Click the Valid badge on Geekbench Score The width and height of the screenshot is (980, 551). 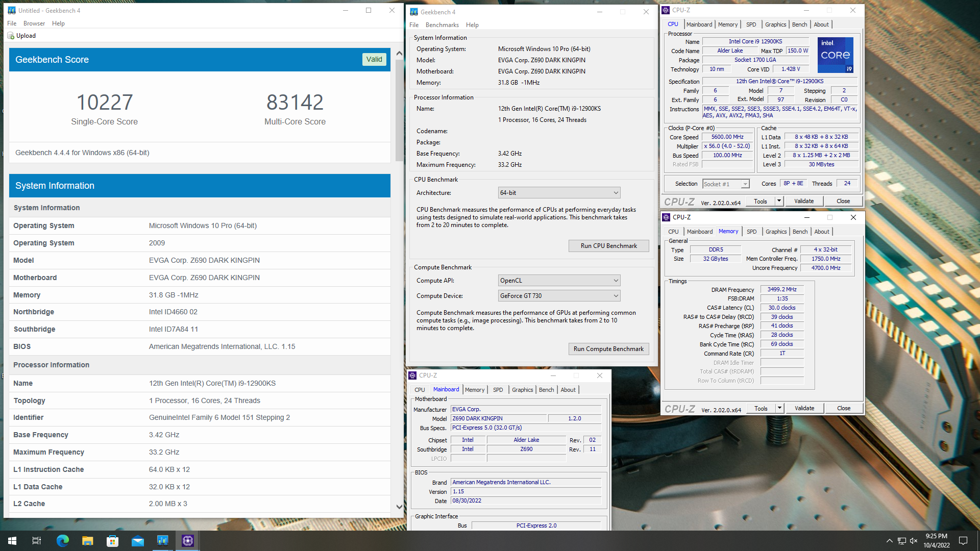point(374,59)
